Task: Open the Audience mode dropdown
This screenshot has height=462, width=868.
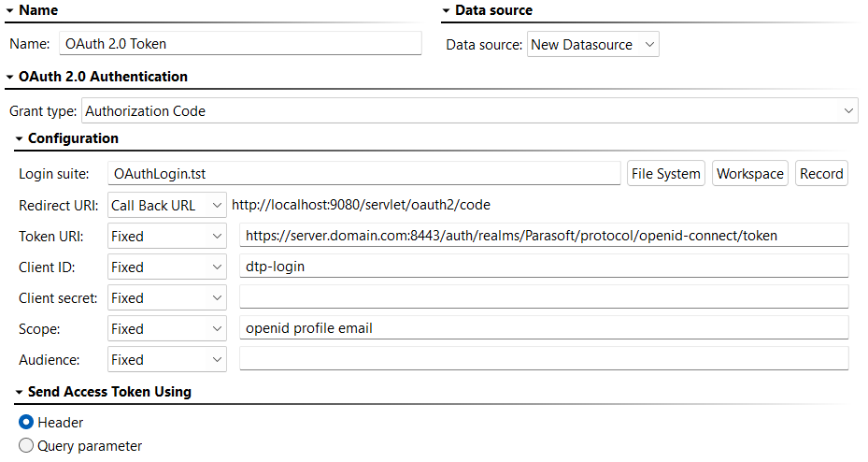Action: click(x=166, y=360)
